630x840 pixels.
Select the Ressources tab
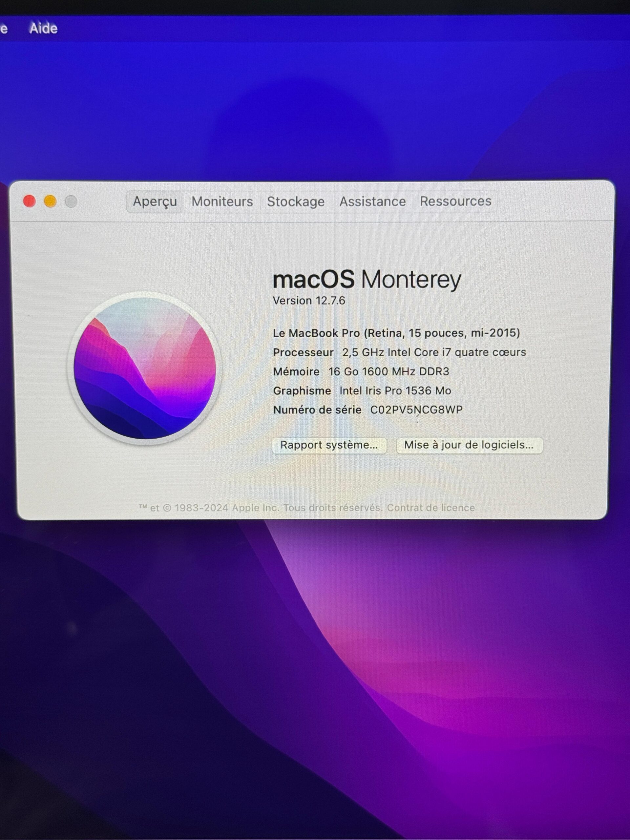point(455,201)
